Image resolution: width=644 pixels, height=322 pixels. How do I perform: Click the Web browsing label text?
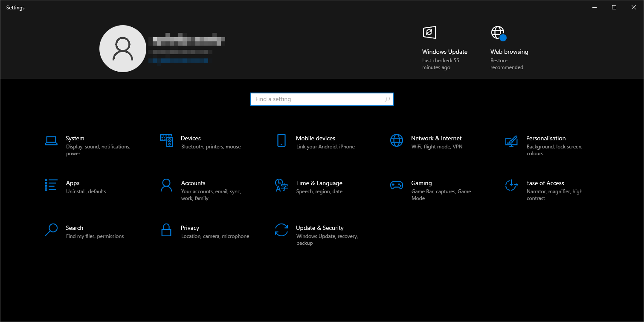point(509,52)
